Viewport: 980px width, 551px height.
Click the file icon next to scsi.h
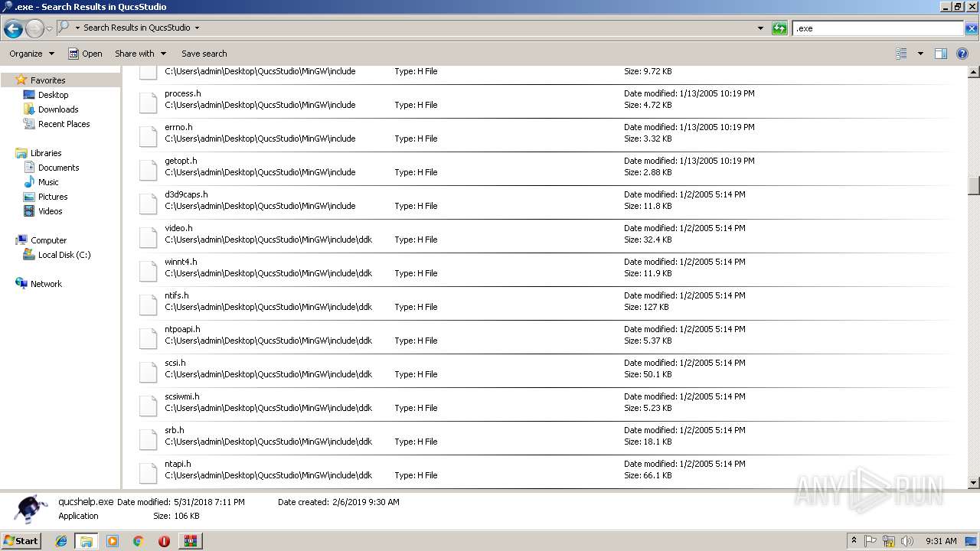148,371
